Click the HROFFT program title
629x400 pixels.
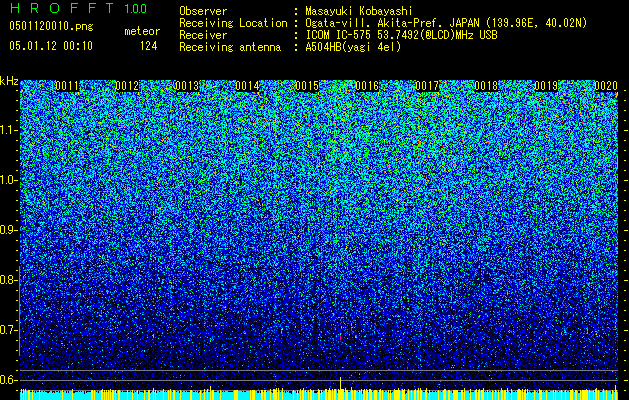tap(62, 8)
